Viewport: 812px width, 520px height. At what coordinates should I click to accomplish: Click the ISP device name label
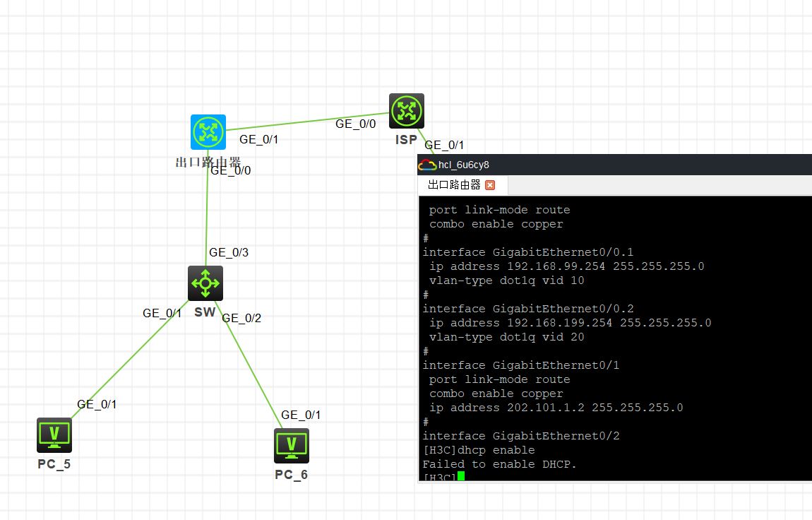point(406,139)
